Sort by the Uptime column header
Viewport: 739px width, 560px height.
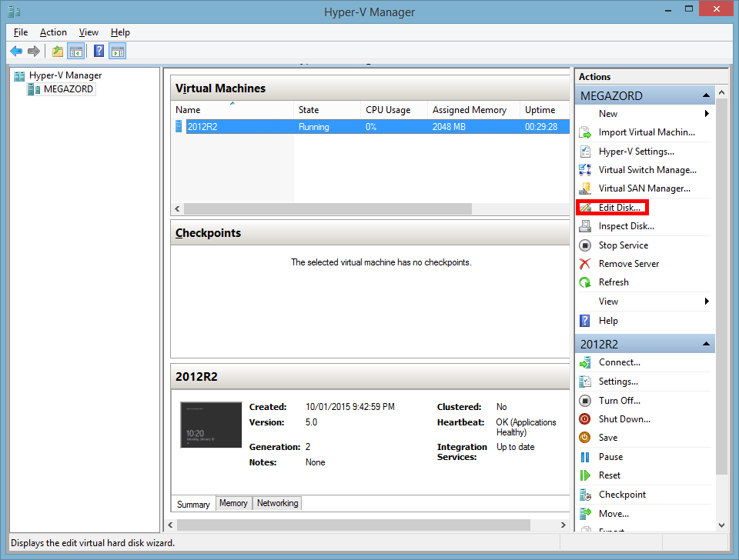(545, 110)
